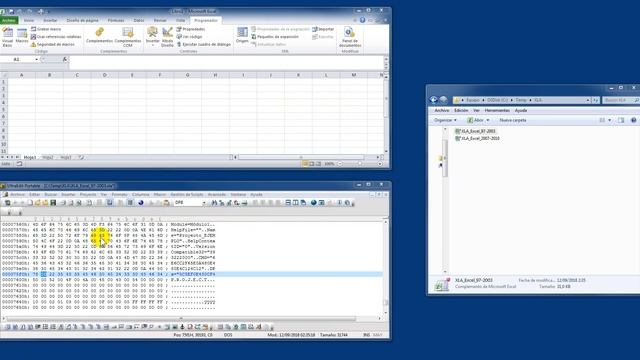640x360 pixels.
Task: Open Abrir dropdown arrow in Explorer
Action: pyautogui.click(x=488, y=120)
